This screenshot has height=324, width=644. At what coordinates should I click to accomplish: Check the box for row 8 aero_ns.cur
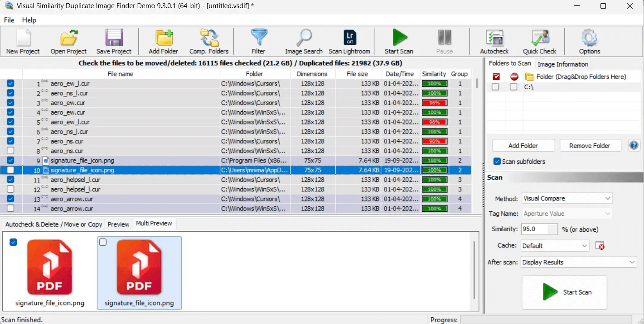coord(10,151)
